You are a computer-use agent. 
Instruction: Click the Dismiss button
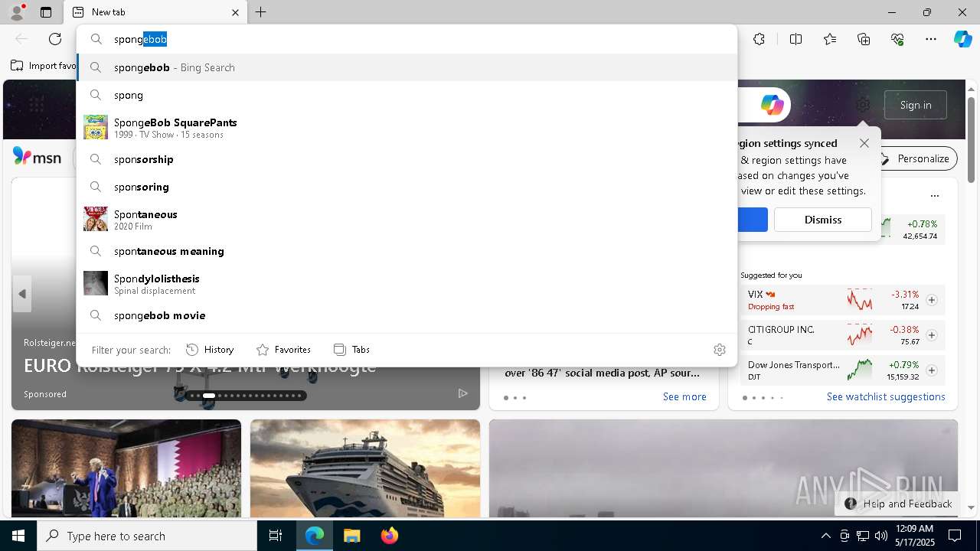[x=823, y=220]
